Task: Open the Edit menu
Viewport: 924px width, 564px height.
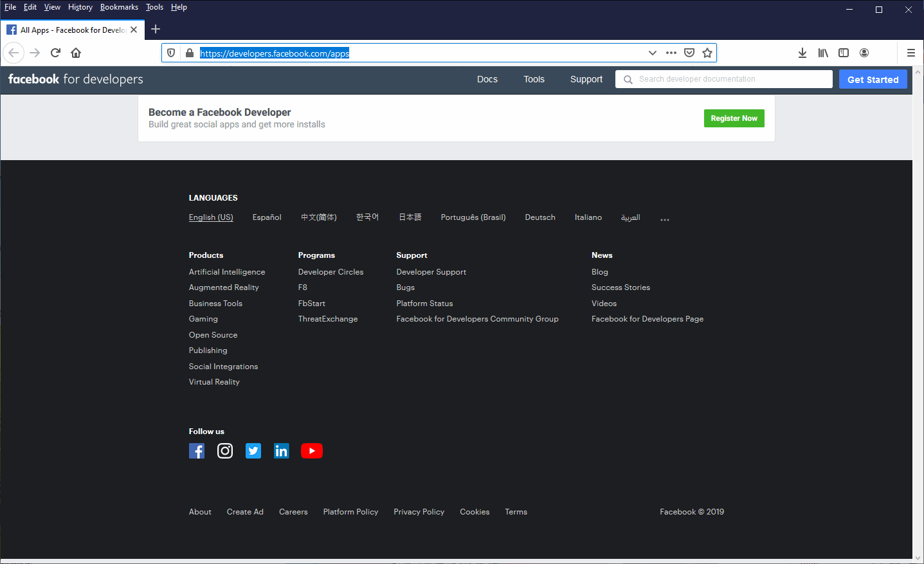Action: pyautogui.click(x=30, y=7)
